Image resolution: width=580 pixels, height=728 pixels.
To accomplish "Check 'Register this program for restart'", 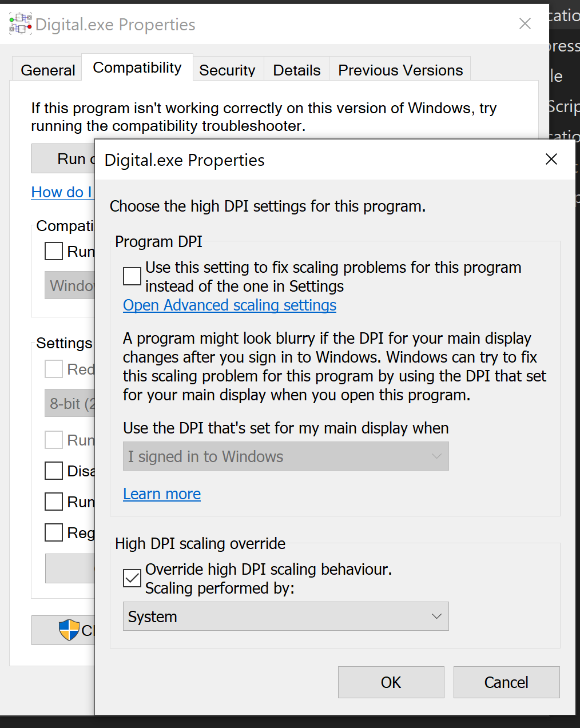I will tap(53, 532).
